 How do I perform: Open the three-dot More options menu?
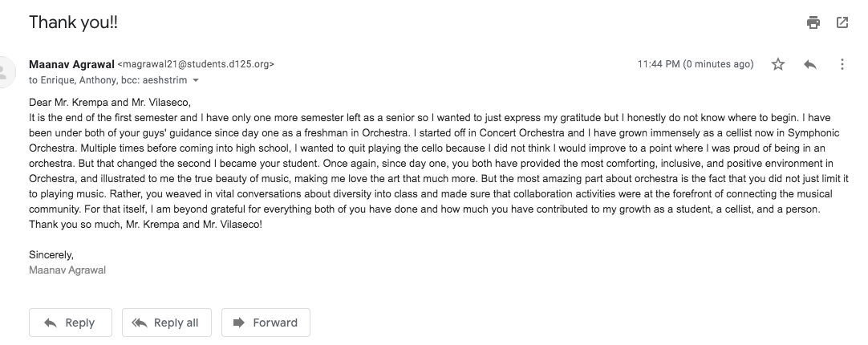(x=842, y=64)
